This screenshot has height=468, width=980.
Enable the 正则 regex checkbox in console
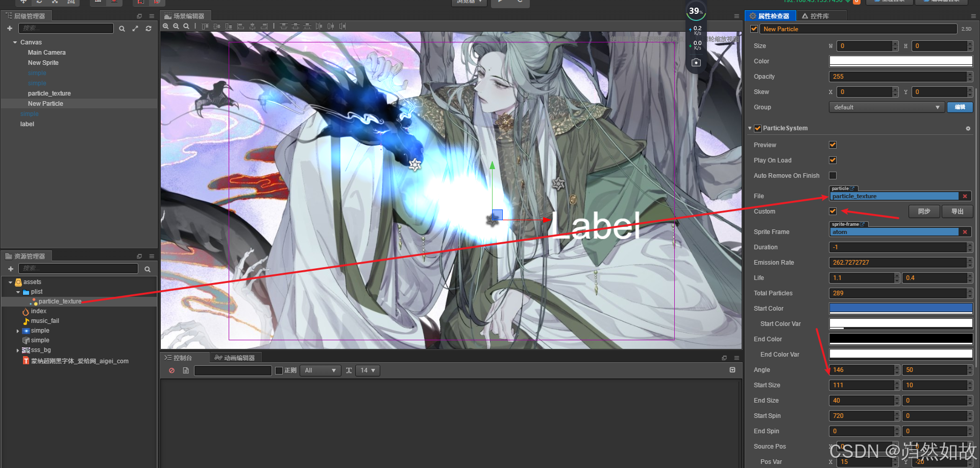(279, 370)
